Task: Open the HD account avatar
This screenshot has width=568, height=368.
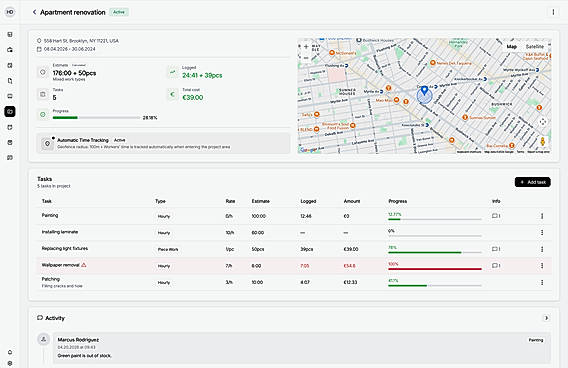Action: [10, 12]
